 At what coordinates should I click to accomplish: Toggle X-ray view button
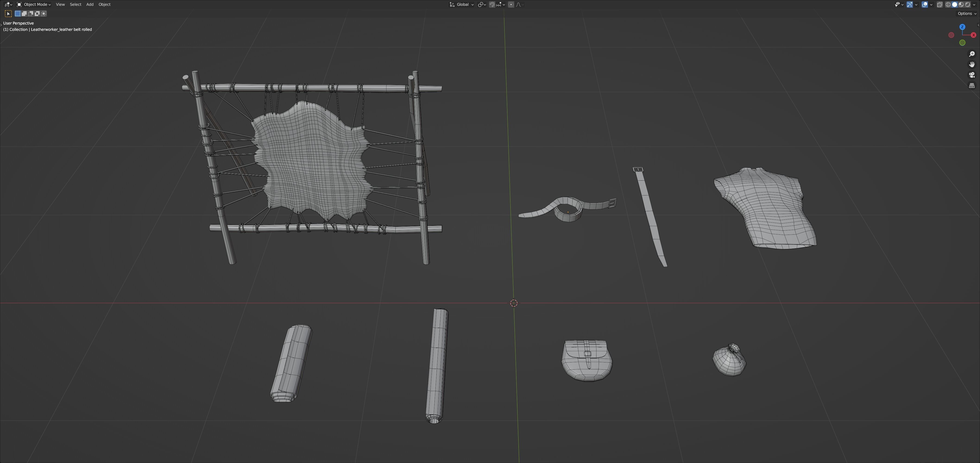(939, 5)
